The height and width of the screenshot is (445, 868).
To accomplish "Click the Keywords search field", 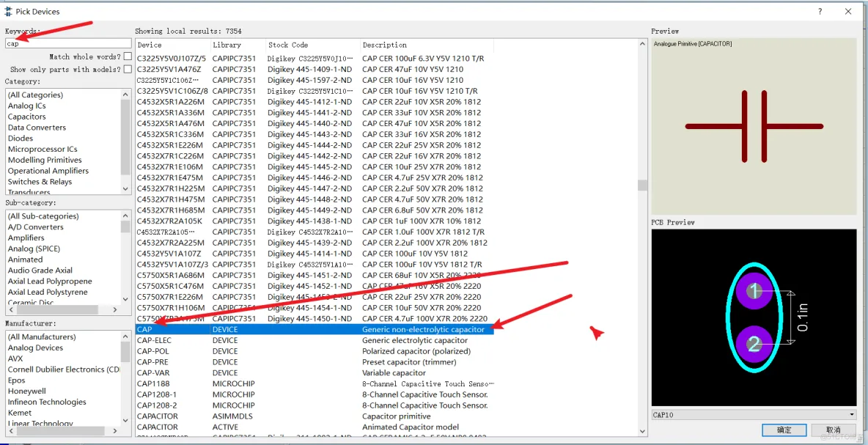I will tap(68, 43).
